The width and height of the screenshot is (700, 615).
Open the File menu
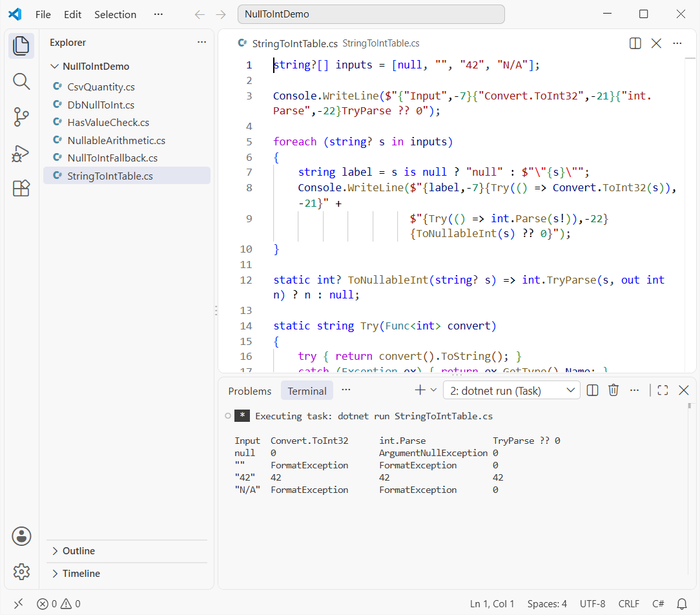tap(43, 14)
